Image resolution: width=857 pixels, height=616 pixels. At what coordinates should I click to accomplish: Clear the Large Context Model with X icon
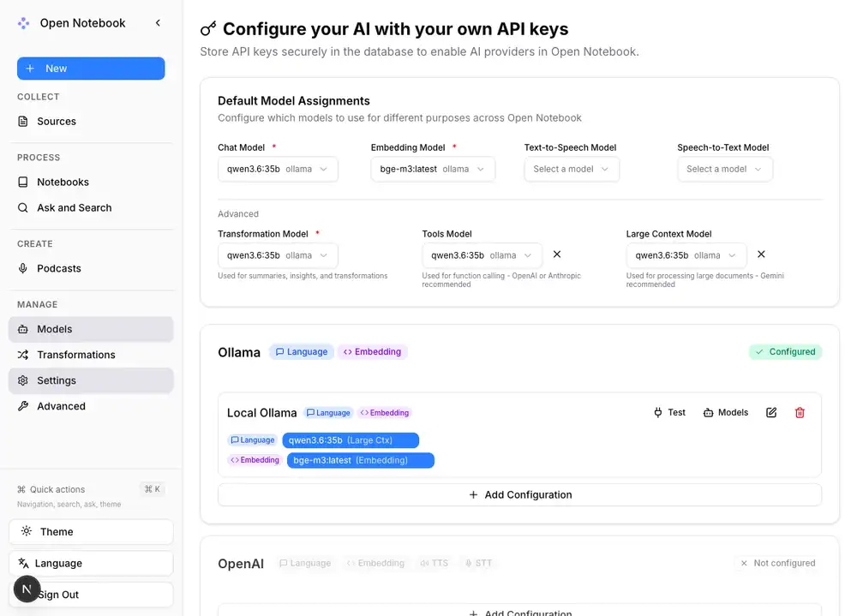click(761, 254)
